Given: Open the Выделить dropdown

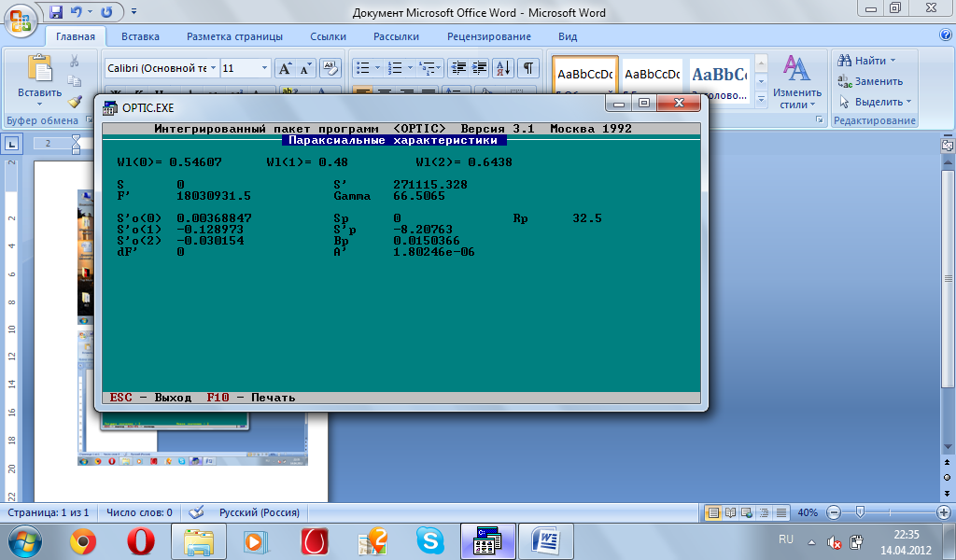Looking at the screenshot, I should click(908, 102).
